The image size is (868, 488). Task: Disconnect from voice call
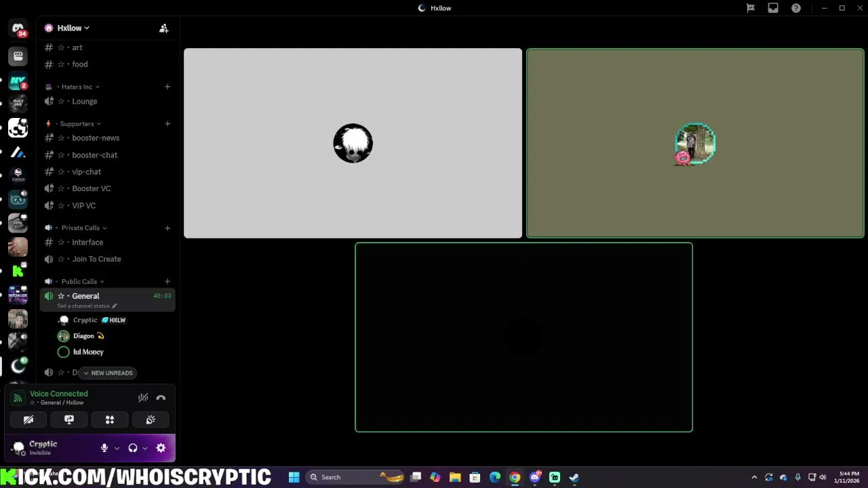point(161,398)
